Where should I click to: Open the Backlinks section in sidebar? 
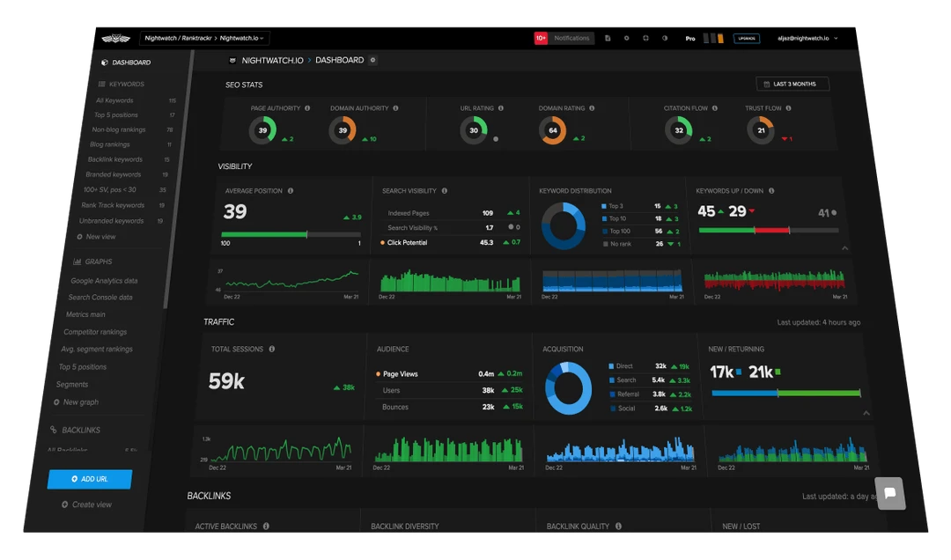[x=75, y=431]
